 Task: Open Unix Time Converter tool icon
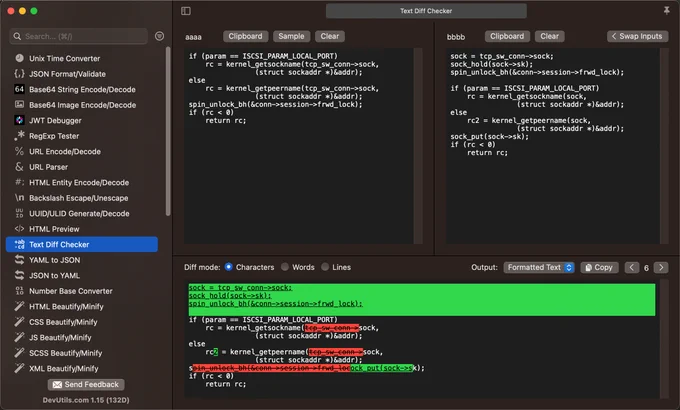coord(19,58)
